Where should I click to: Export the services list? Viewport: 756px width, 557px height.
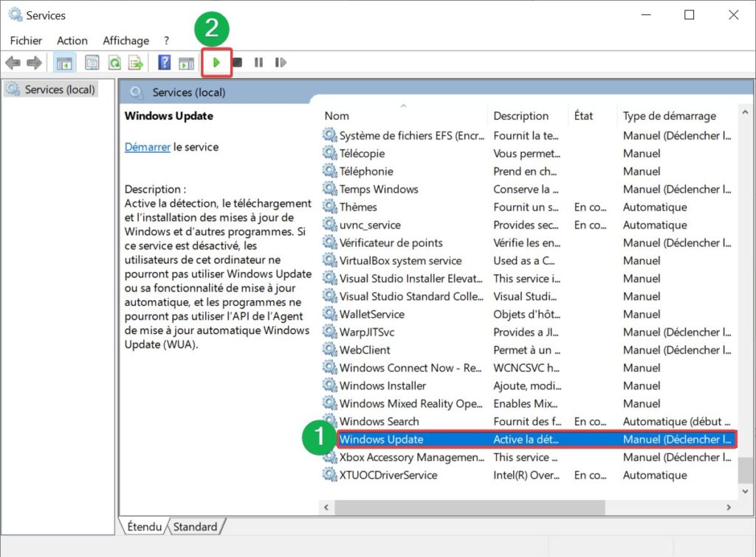pos(136,62)
